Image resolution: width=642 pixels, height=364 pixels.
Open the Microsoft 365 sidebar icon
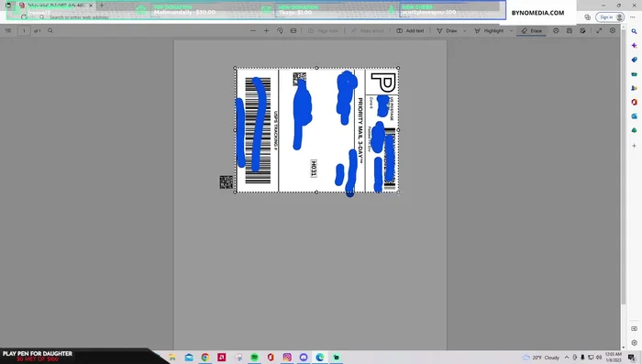coord(635,102)
